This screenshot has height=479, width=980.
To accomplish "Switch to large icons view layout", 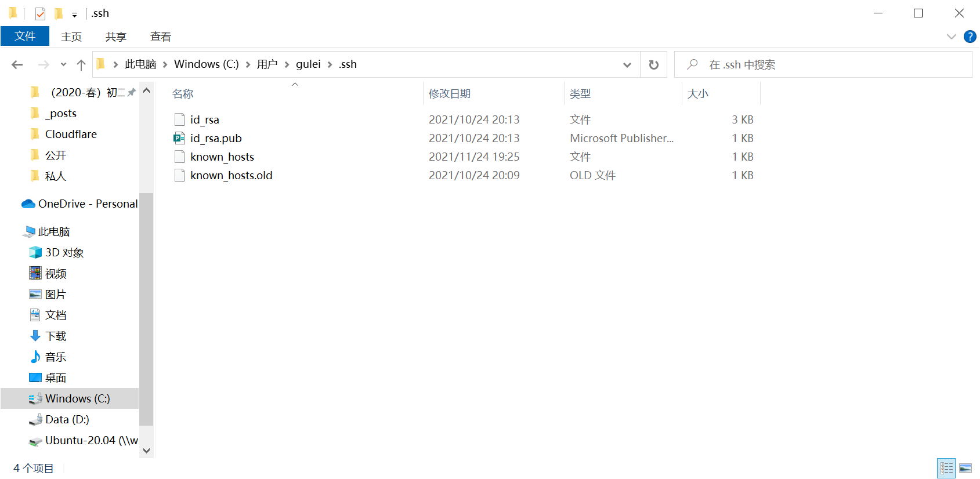I will (x=965, y=468).
